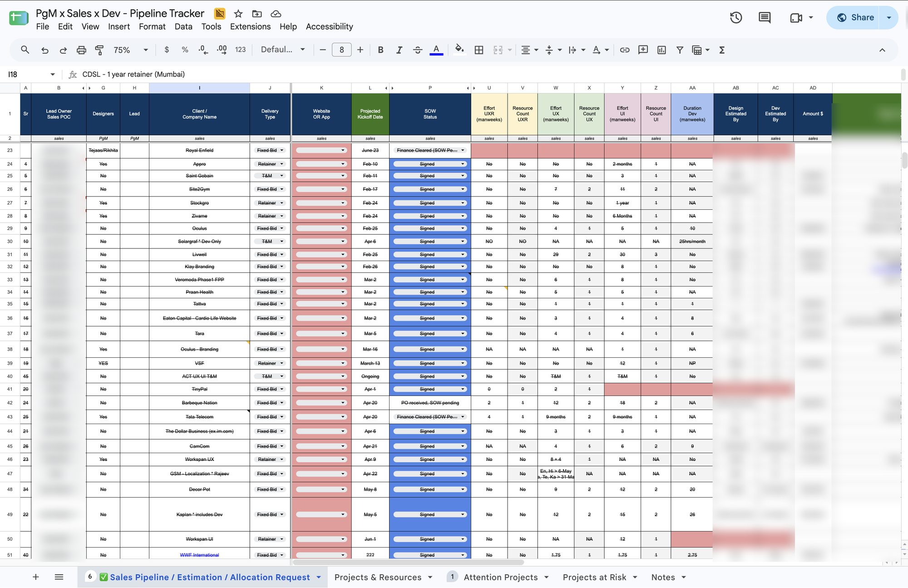Click the font size input field
Image resolution: width=908 pixels, height=588 pixels.
pyautogui.click(x=341, y=50)
